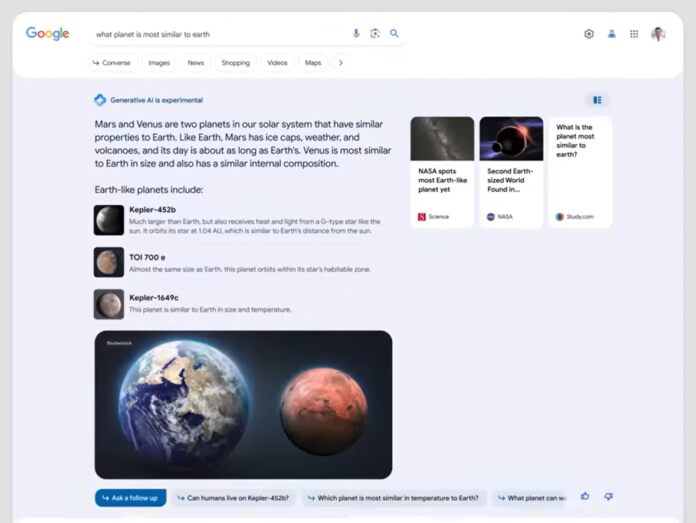Click the NASA source icon
This screenshot has height=523, width=696.
490,217
